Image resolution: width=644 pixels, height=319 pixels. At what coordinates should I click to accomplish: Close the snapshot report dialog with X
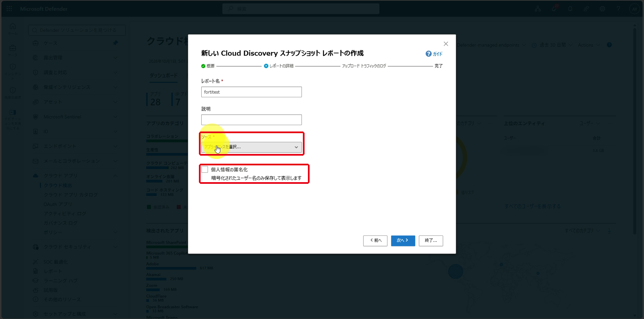[x=446, y=44]
